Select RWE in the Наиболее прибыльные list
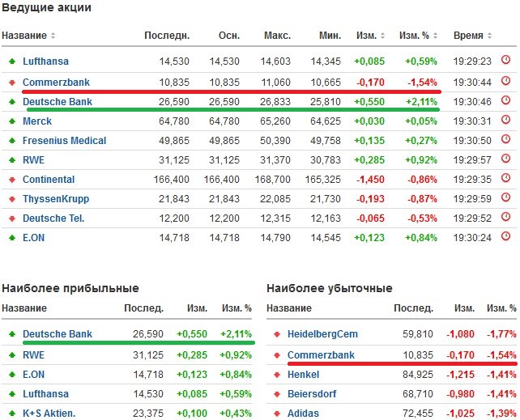This screenshot has width=520, height=420. coord(33,354)
